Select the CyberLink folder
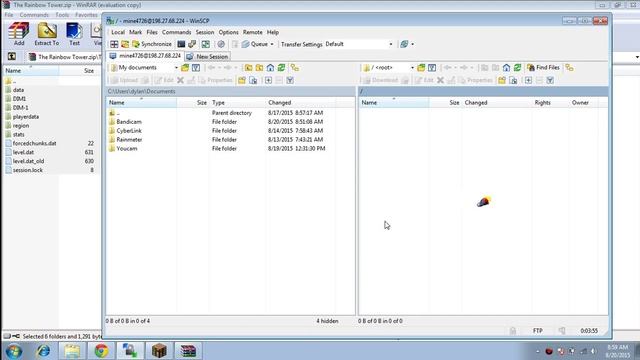Viewport: 640px width, 360px height. (129, 131)
